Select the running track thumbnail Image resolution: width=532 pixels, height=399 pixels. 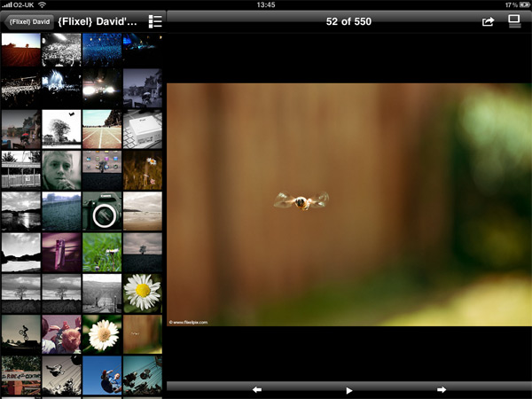(102, 129)
